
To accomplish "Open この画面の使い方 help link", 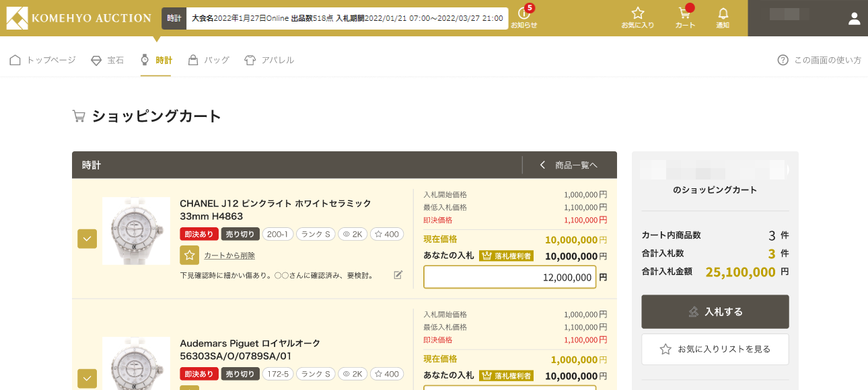I will [x=820, y=61].
